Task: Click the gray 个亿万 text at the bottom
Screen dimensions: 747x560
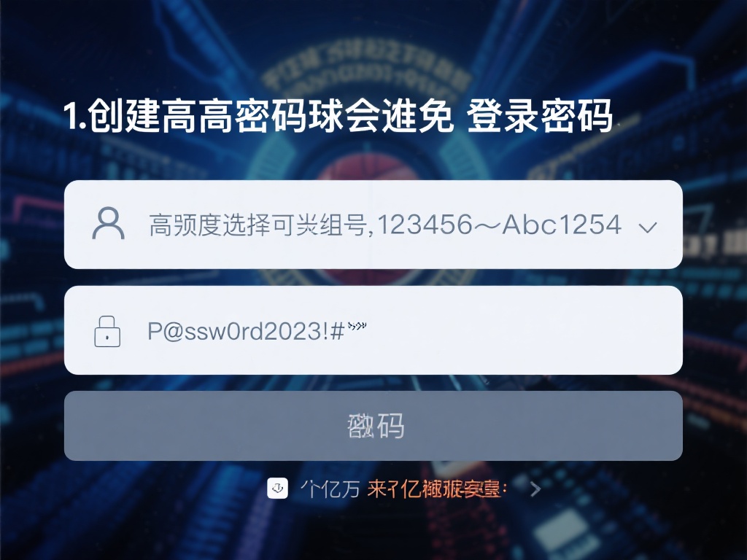Action: pyautogui.click(x=330, y=489)
